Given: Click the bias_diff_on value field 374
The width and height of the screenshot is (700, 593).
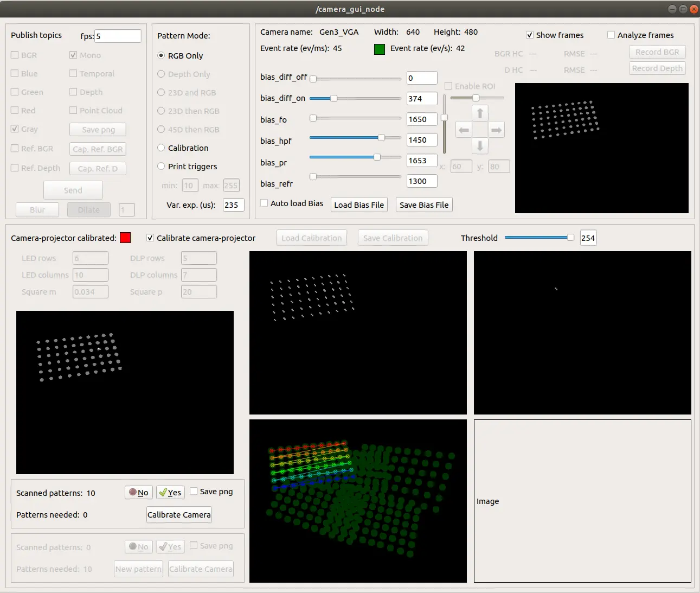Looking at the screenshot, I should click(x=422, y=99).
